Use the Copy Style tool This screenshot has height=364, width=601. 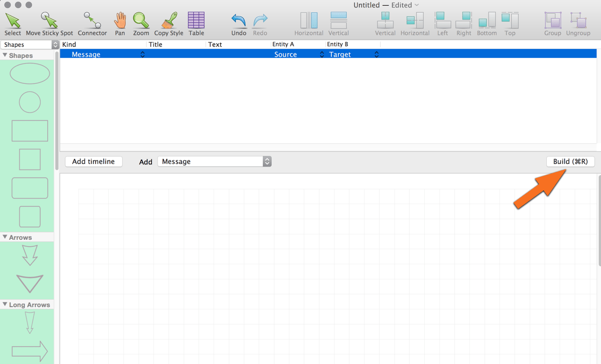(x=168, y=21)
